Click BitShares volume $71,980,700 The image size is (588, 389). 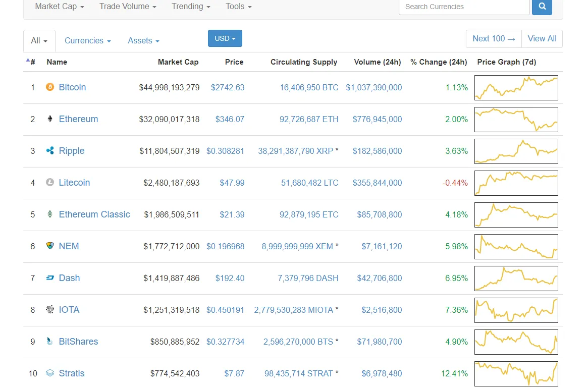click(380, 342)
